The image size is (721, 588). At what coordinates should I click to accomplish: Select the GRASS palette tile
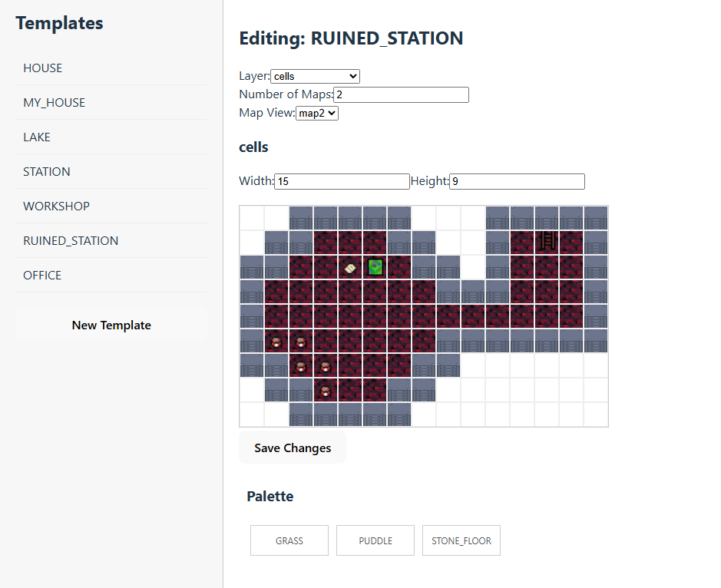289,540
